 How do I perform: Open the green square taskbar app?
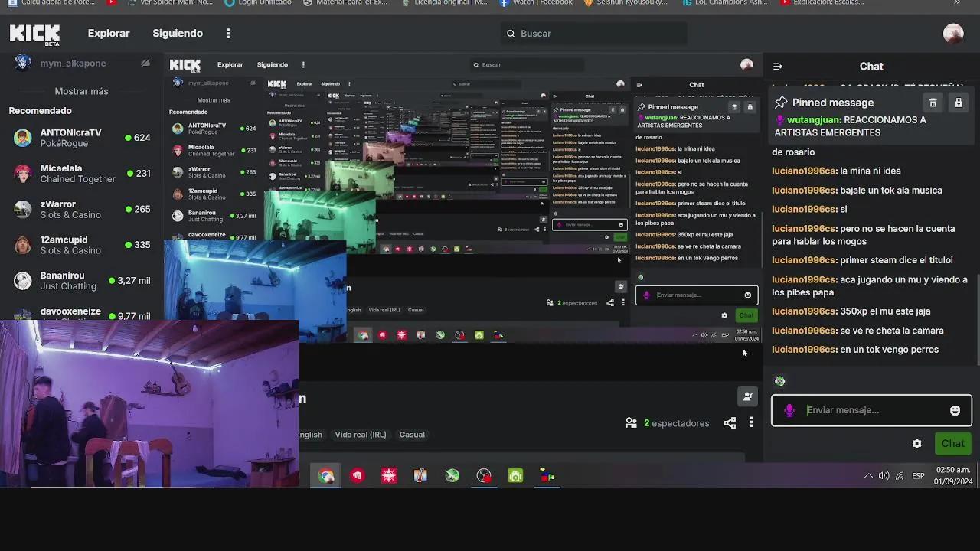pos(515,476)
